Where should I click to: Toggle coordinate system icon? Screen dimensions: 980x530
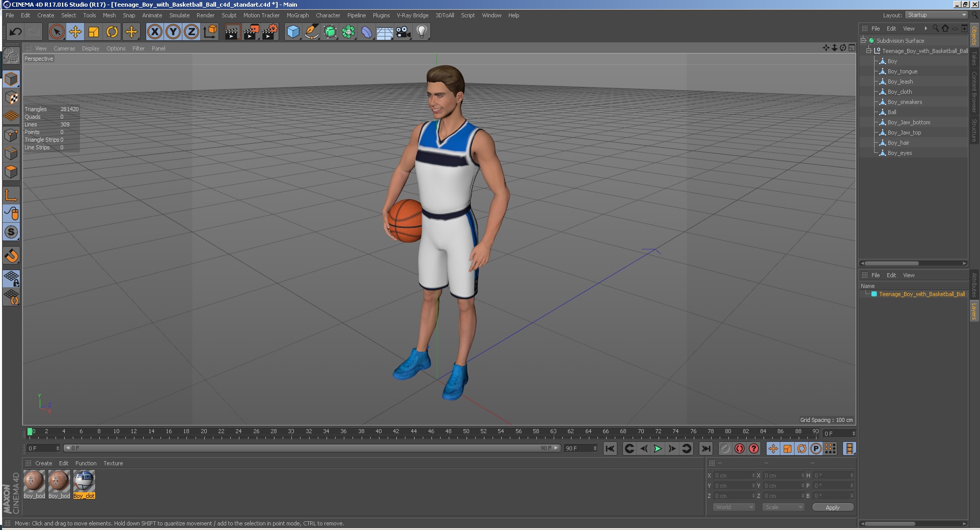210,32
